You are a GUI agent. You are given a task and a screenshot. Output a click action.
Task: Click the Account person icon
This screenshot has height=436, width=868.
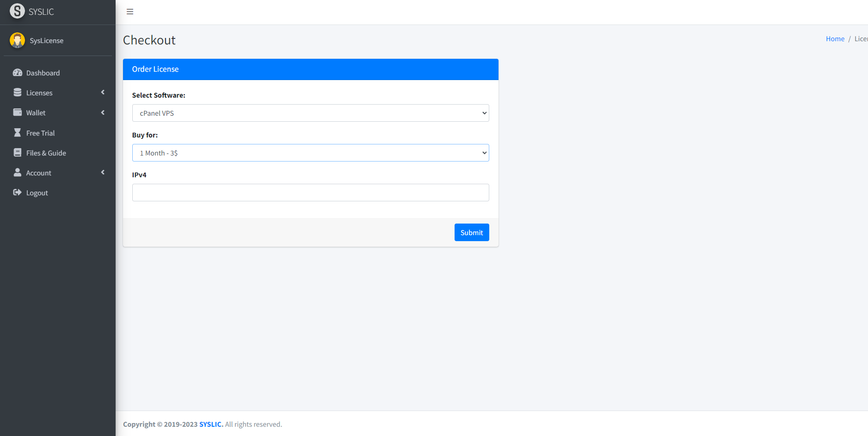[x=18, y=173]
